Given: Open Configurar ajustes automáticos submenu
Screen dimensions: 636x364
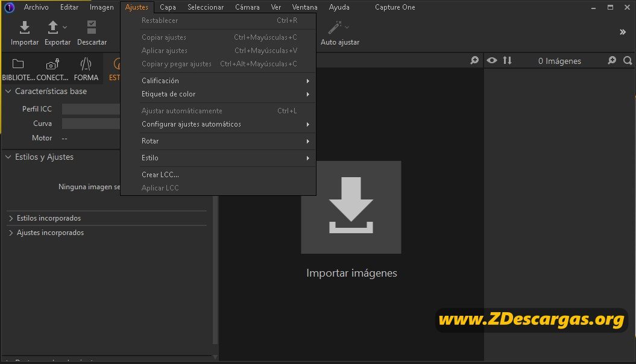Looking at the screenshot, I should pos(218,124).
